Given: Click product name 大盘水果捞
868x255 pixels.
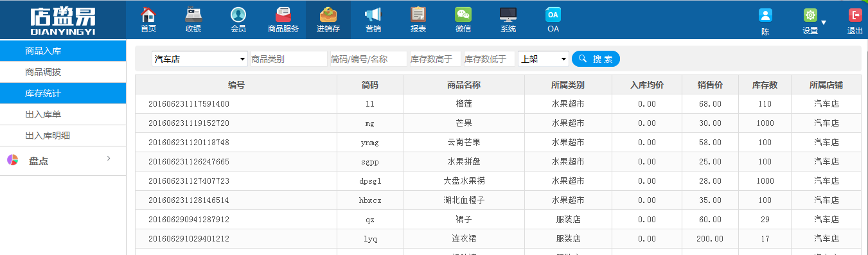Looking at the screenshot, I should 464,181.
